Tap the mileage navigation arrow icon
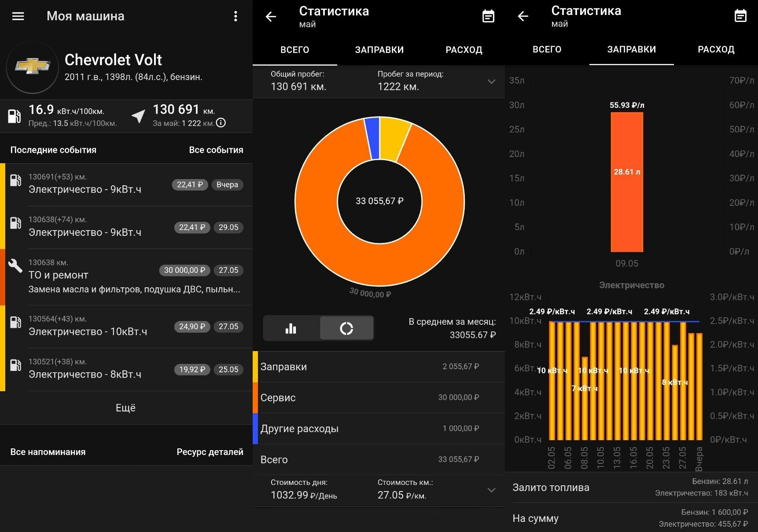758x532 pixels. coord(138,116)
